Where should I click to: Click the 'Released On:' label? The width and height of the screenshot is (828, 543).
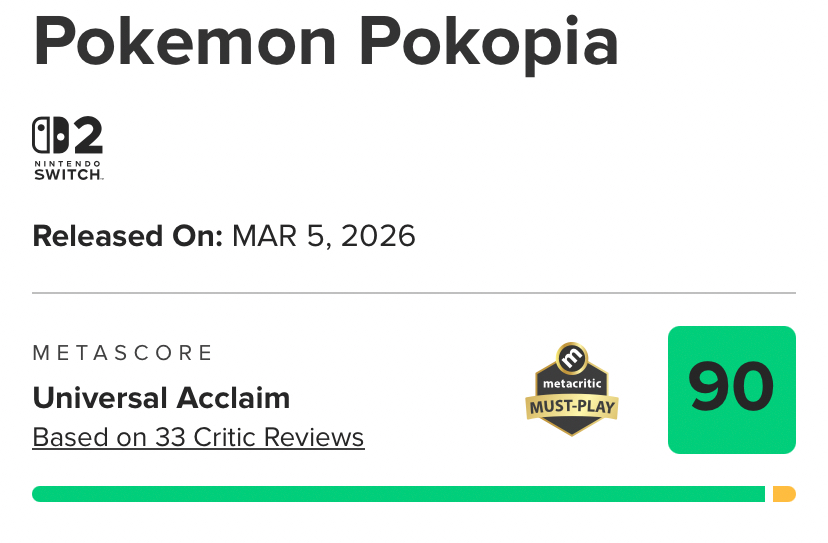127,237
